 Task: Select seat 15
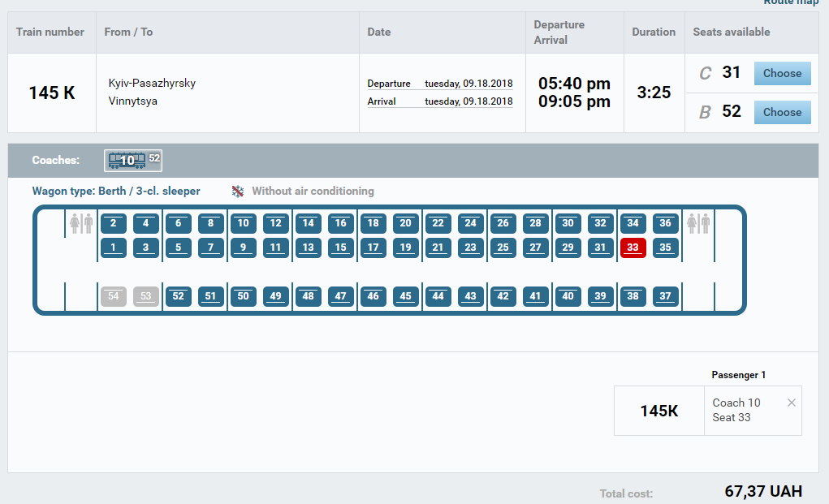(x=341, y=248)
